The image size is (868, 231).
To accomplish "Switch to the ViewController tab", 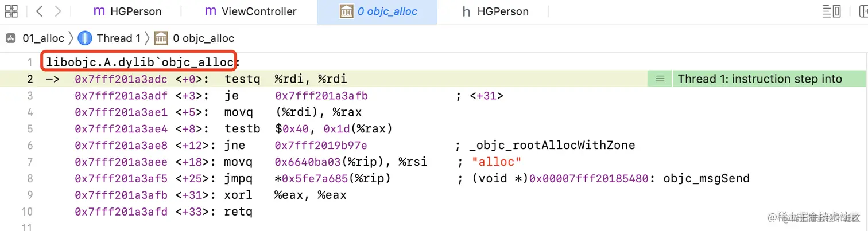I will (x=250, y=11).
